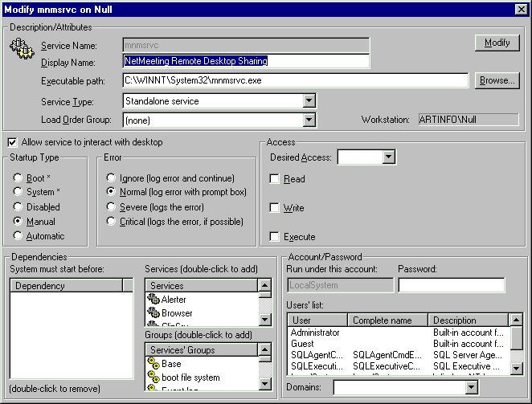The height and width of the screenshot is (404, 532).
Task: Click the Alerter service gear icon
Action: (x=154, y=300)
